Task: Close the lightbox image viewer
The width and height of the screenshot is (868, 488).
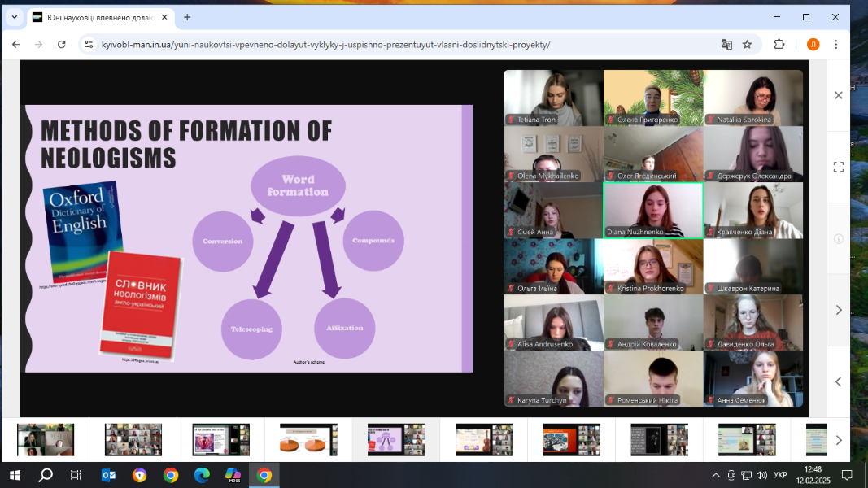Action: 839,95
